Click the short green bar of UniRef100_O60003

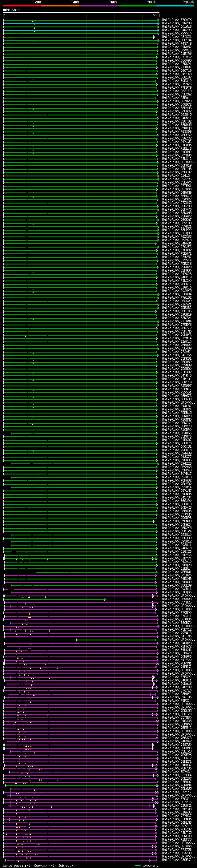coord(54,599)
